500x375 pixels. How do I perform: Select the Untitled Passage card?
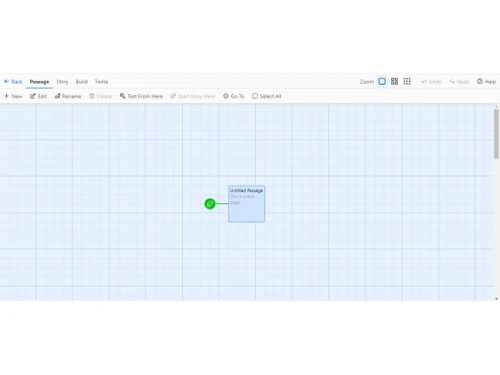(x=247, y=204)
